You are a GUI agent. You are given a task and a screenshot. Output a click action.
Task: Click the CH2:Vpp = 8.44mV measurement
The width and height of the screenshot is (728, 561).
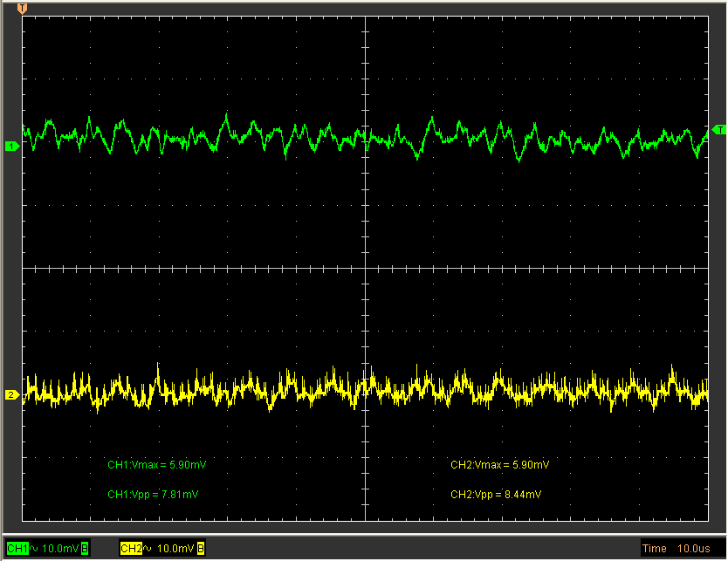point(496,494)
